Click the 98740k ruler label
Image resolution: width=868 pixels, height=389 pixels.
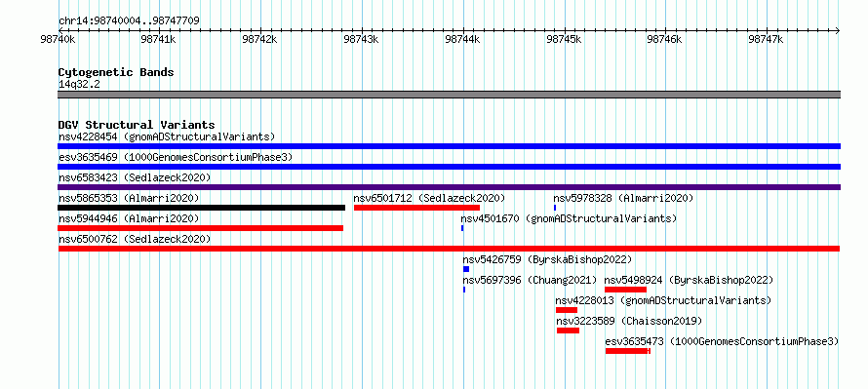pyautogui.click(x=59, y=39)
